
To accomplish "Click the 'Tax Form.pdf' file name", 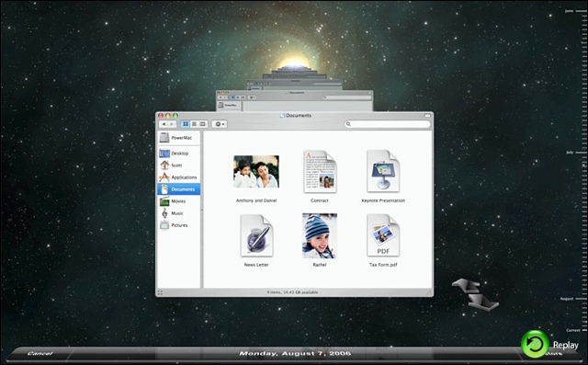I will tap(383, 265).
